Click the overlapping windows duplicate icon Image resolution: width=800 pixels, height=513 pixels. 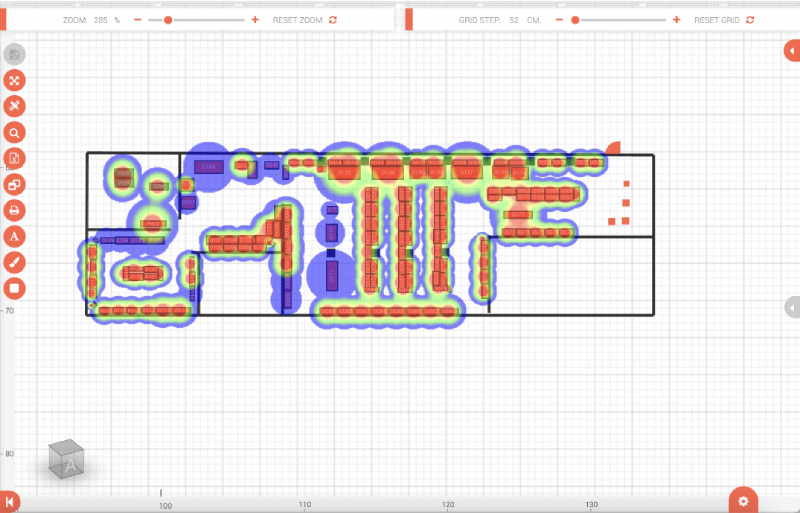[14, 184]
